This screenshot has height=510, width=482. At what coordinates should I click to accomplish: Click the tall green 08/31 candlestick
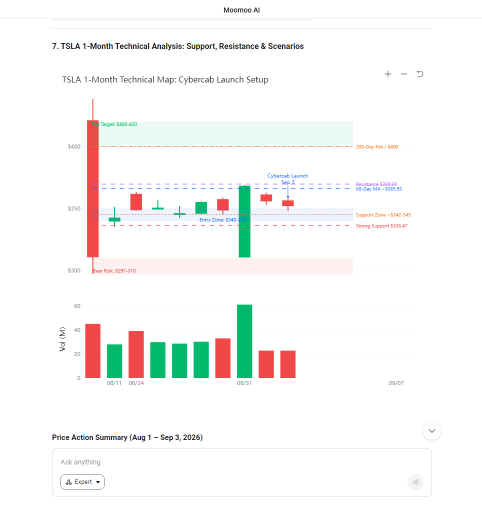click(244, 222)
